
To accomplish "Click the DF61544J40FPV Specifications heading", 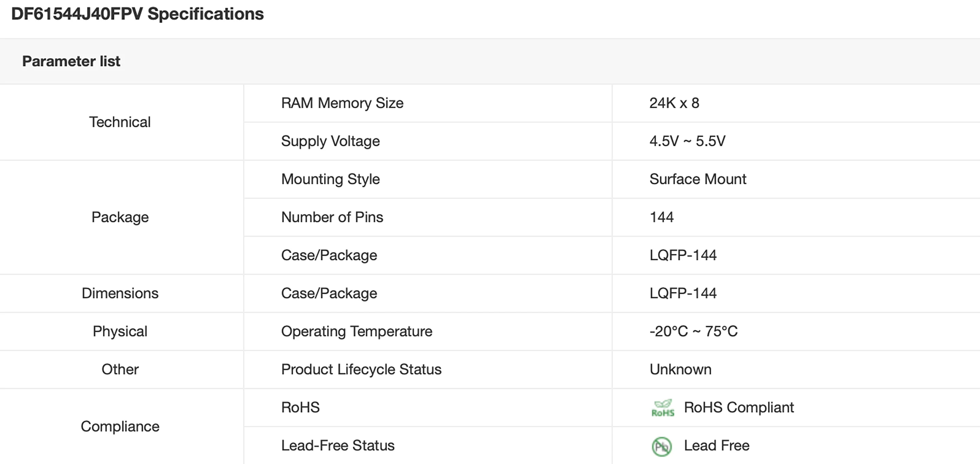I will (x=137, y=14).
